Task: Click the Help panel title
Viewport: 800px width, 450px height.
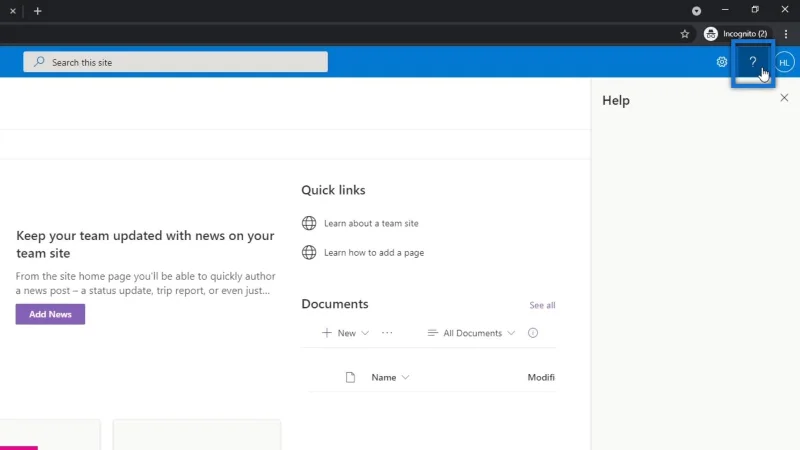Action: click(616, 101)
